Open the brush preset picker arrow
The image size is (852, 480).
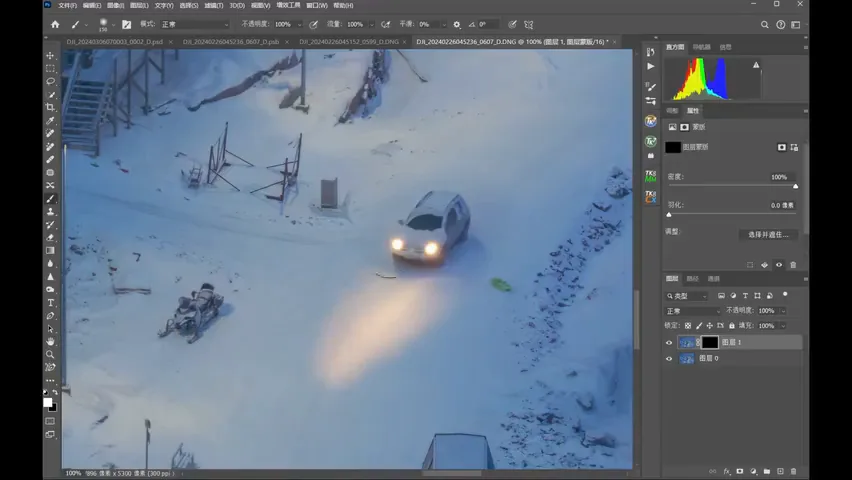click(x=113, y=24)
